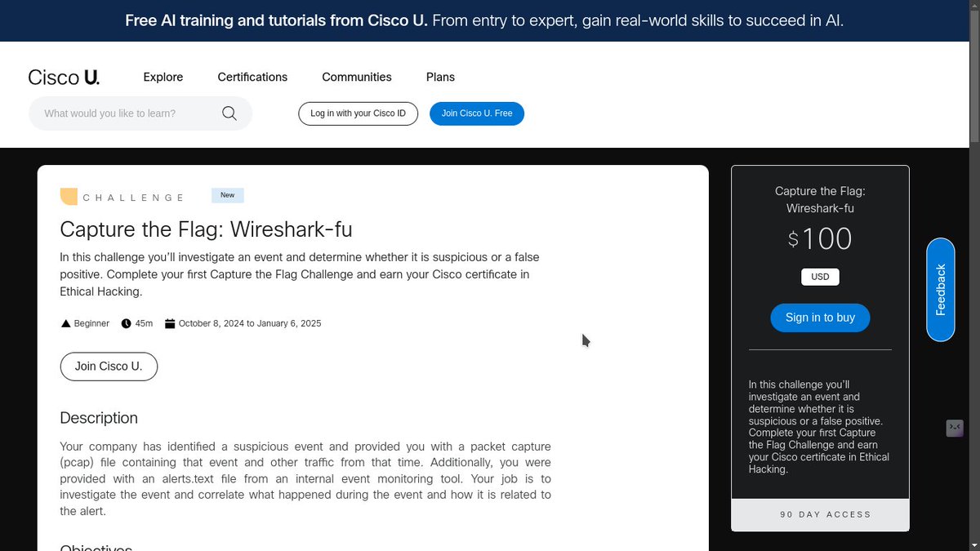
Task: Click the Description section heading
Action: (99, 418)
